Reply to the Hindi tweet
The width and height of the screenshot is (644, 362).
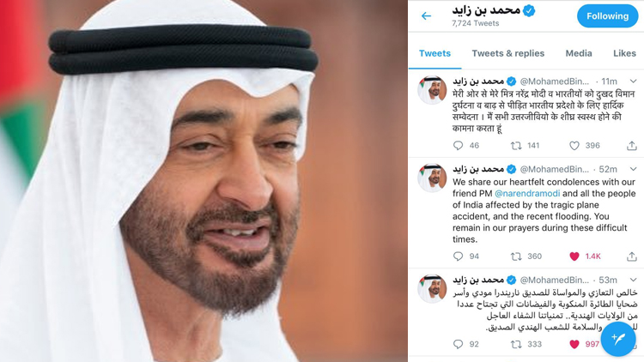coord(458,145)
